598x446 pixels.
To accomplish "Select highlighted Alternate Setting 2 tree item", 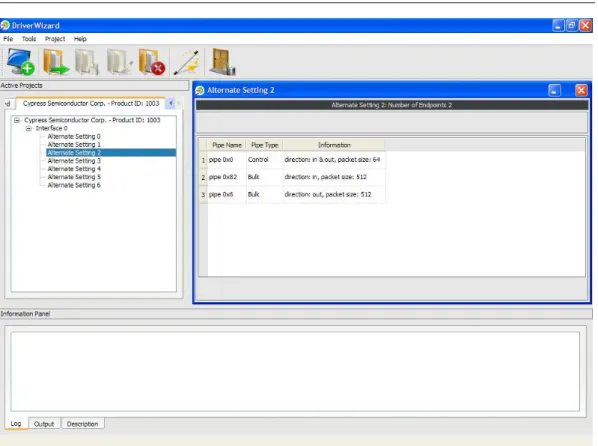I will (x=111, y=153).
